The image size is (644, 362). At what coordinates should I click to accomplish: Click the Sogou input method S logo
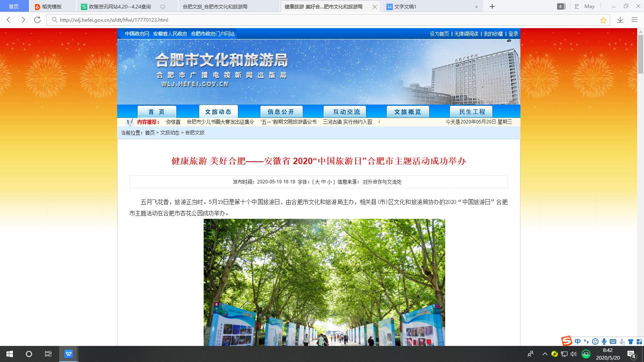pos(567,341)
